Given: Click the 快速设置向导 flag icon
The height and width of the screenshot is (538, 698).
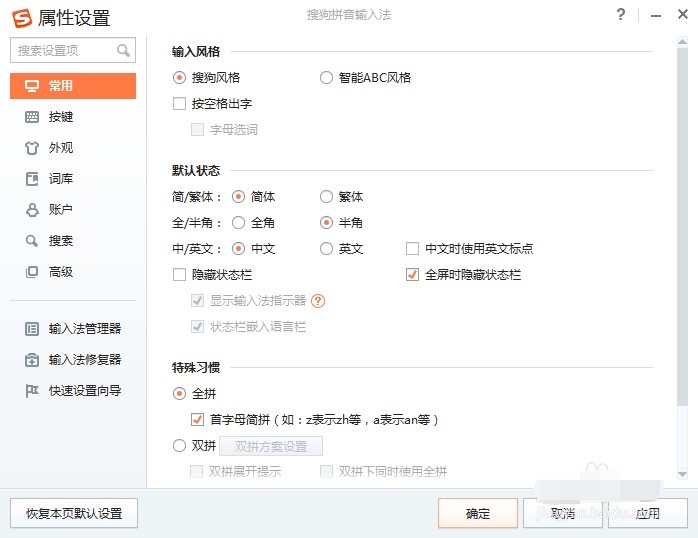Looking at the screenshot, I should [x=31, y=391].
